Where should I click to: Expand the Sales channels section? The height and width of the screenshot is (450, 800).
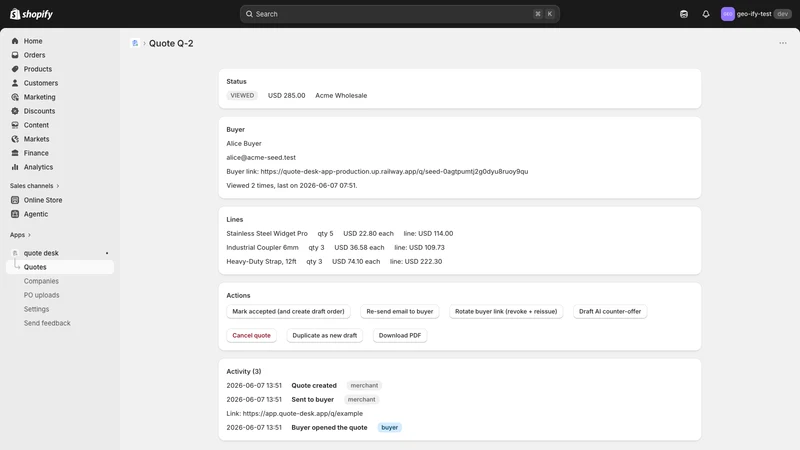tap(34, 186)
